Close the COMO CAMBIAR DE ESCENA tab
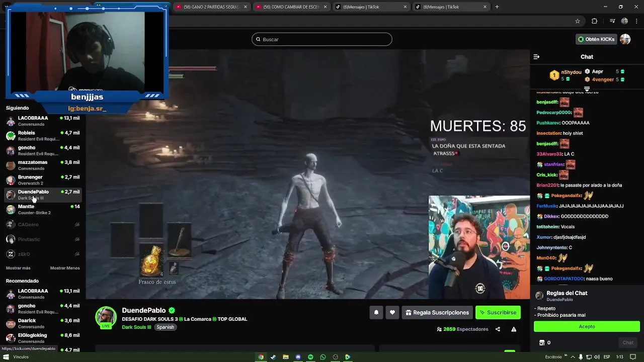Screen dimensions: 644x362 click(x=326, y=7)
